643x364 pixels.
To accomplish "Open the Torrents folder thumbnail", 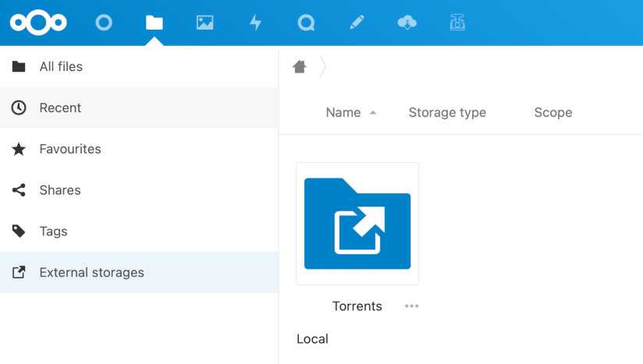I will point(357,224).
